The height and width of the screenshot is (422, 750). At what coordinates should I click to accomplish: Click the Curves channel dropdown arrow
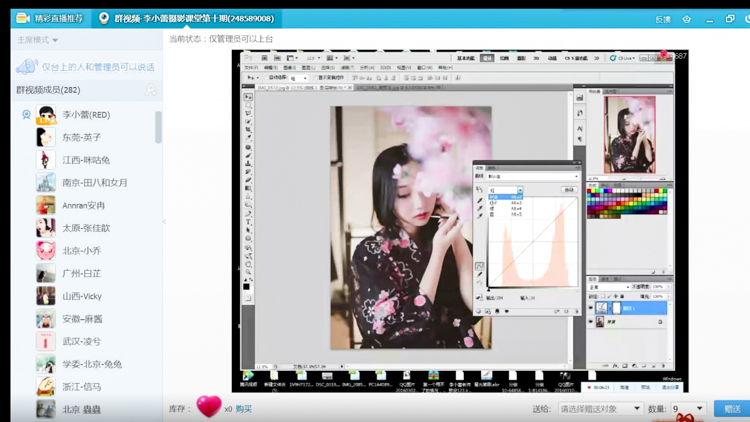click(520, 190)
